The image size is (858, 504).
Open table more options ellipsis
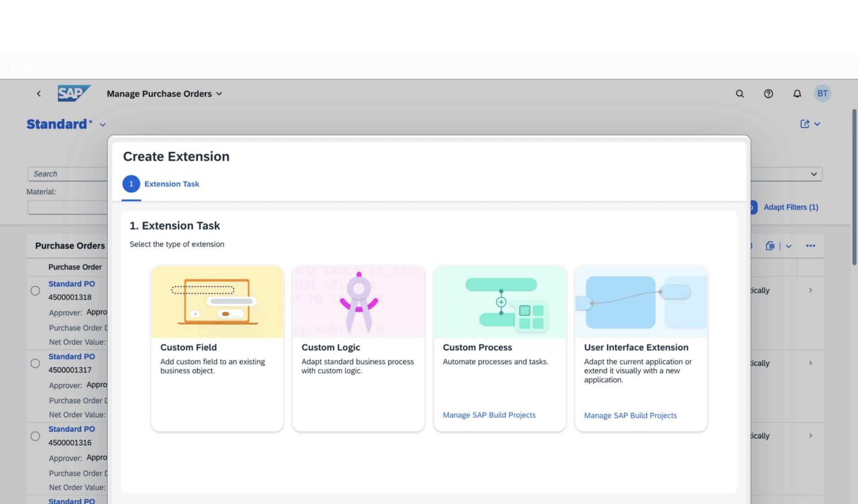click(810, 246)
